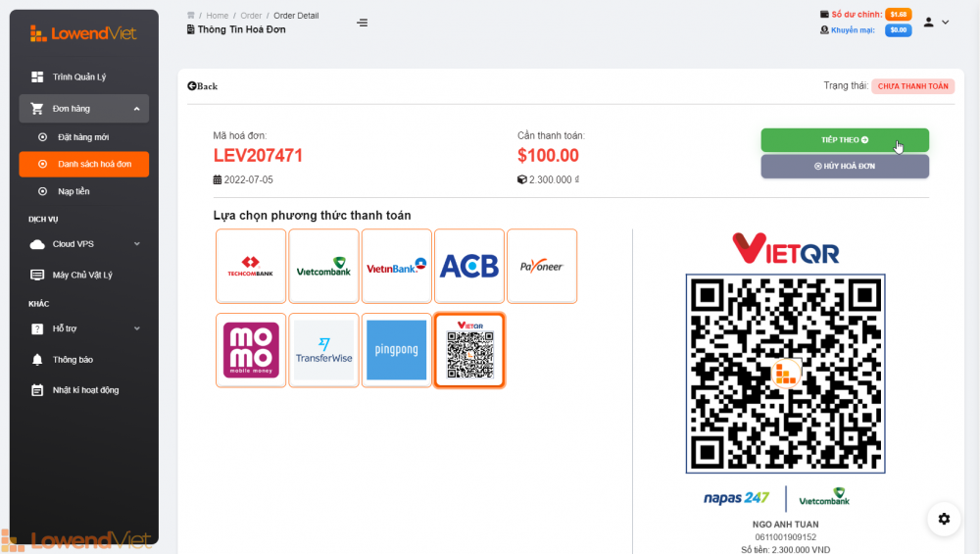The width and height of the screenshot is (980, 554).
Task: Open the settings gear floating button
Action: coord(944,519)
